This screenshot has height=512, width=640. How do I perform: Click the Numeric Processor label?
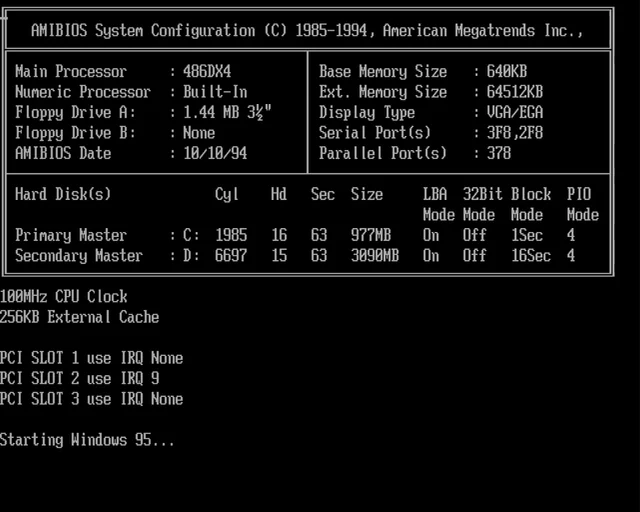pos(83,92)
